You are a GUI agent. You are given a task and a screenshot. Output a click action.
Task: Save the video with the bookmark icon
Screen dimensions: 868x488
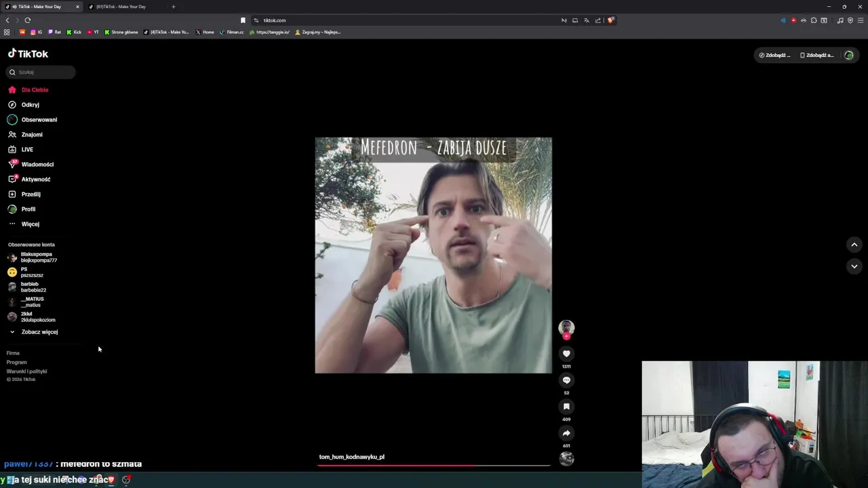(x=566, y=407)
